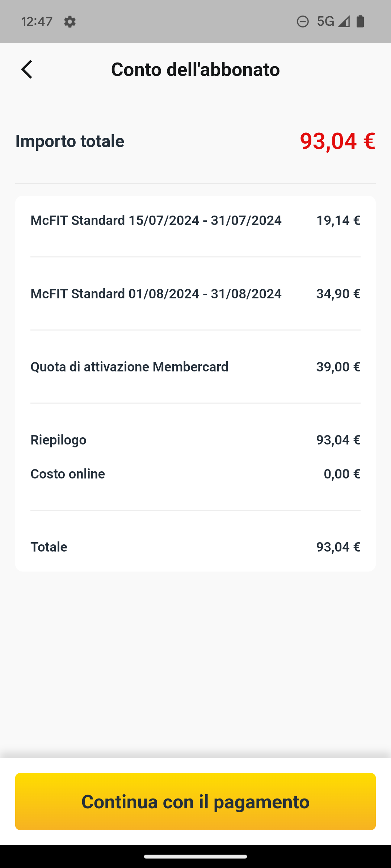Tap the 39,00 € activation fee amount
Viewport: 391px width, 868px height.
(x=338, y=367)
